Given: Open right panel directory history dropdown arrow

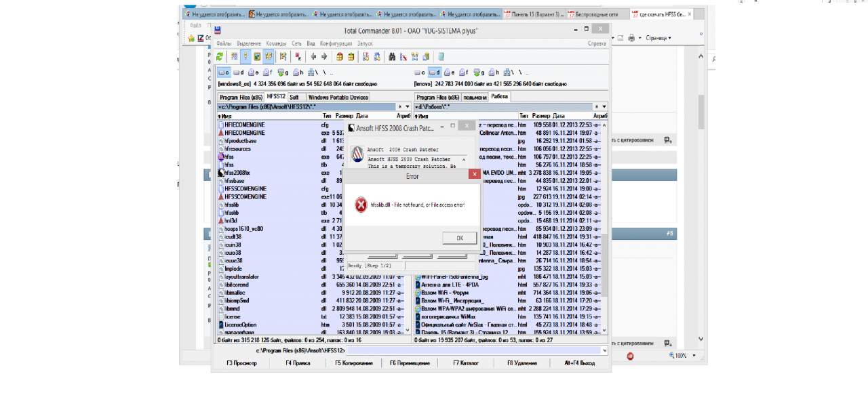Looking at the screenshot, I should (x=604, y=106).
